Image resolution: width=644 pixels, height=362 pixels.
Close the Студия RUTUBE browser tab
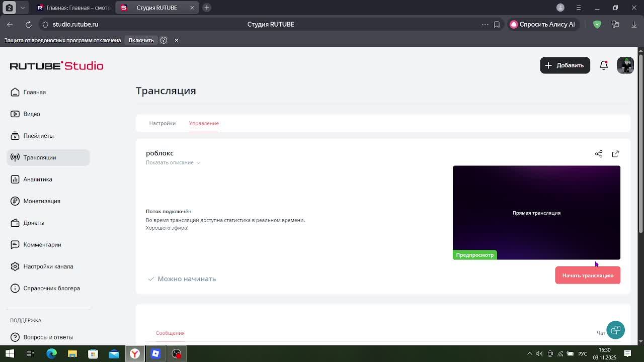click(192, 8)
